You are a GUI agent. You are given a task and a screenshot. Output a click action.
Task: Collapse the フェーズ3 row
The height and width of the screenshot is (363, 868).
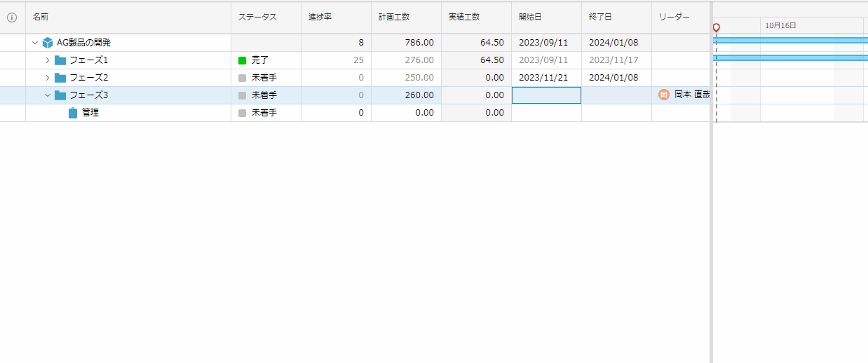click(48, 95)
